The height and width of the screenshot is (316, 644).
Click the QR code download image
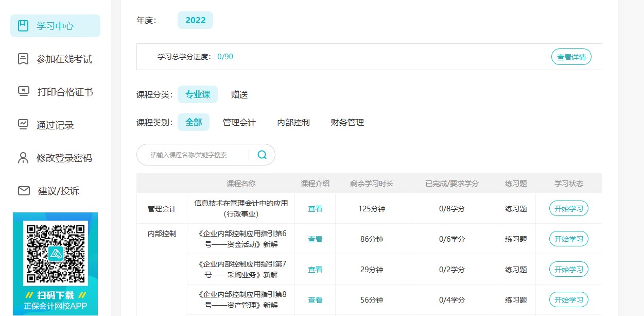point(55,253)
